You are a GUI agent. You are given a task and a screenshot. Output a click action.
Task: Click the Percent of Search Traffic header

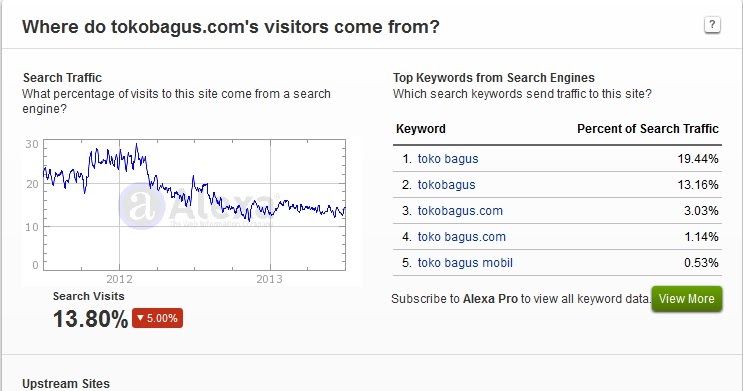648,129
